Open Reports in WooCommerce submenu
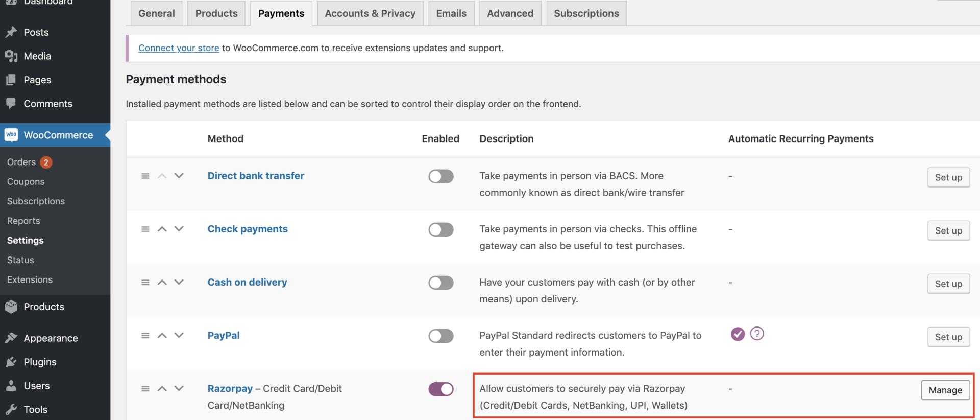The height and width of the screenshot is (420, 980). coord(23,221)
